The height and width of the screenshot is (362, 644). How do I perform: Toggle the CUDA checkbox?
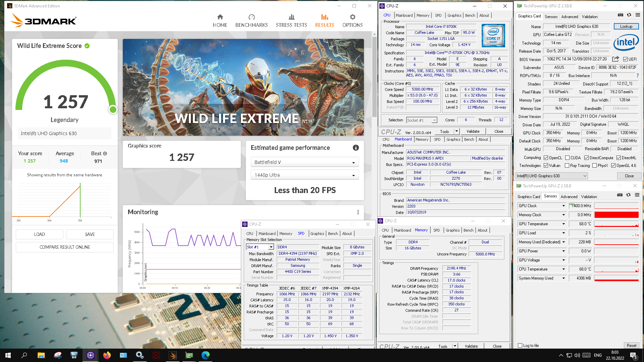pyautogui.click(x=568, y=158)
